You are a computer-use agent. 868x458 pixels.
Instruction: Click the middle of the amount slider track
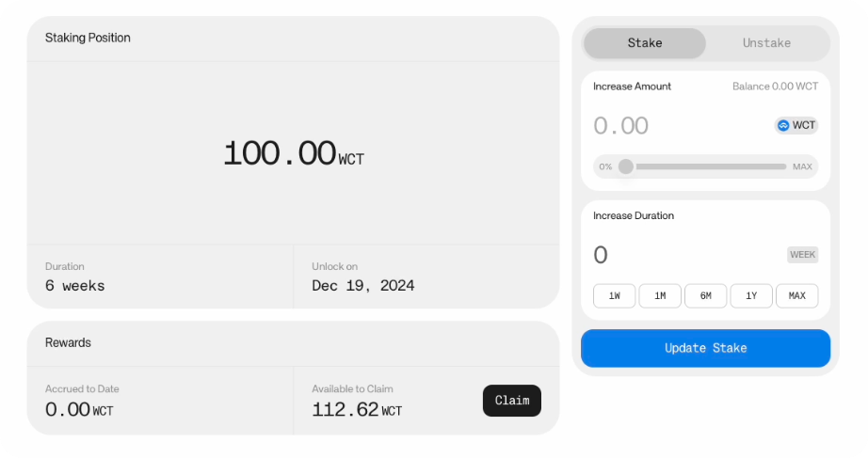point(711,166)
